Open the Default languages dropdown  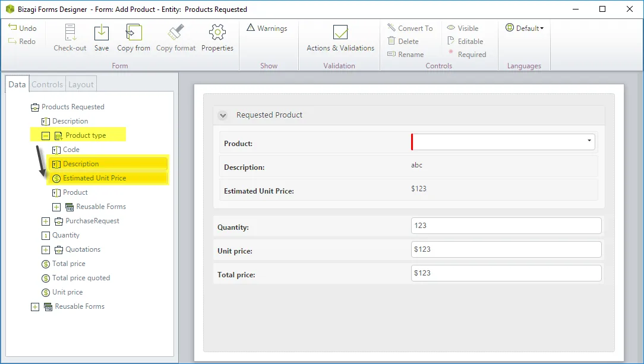click(x=525, y=28)
